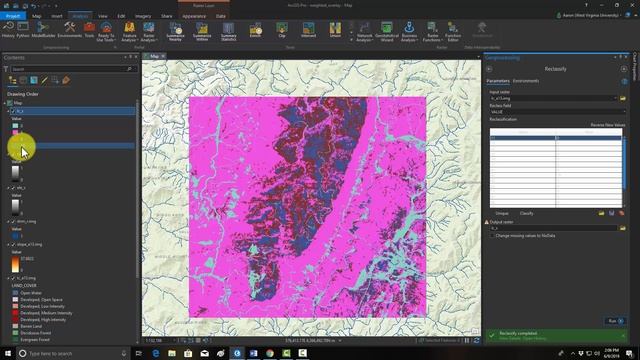Switch to the Insert ribbon tab
The height and width of the screenshot is (360, 640).
click(57, 16)
